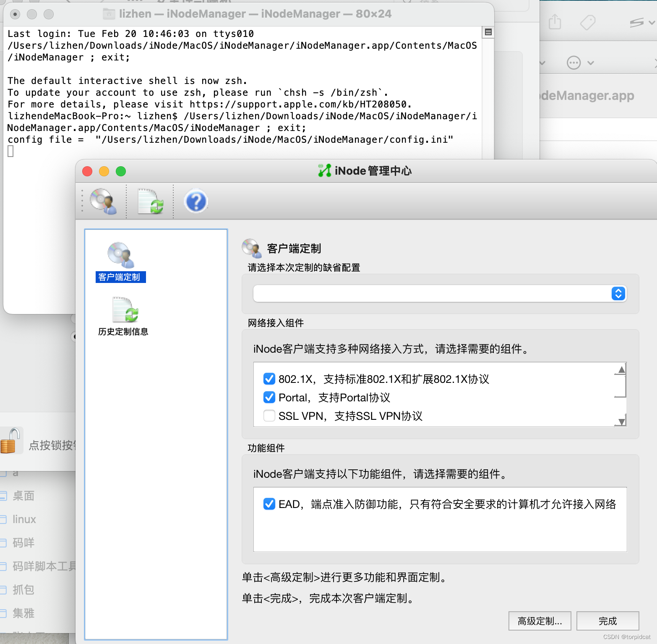Zoom the iNode management window
Image resolution: width=657 pixels, height=644 pixels.
[x=121, y=171]
